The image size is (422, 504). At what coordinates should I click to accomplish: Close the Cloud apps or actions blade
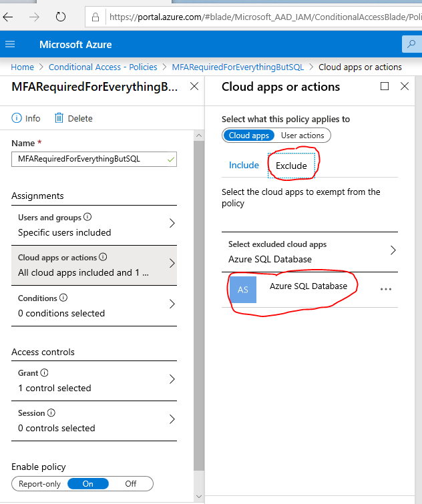[405, 86]
